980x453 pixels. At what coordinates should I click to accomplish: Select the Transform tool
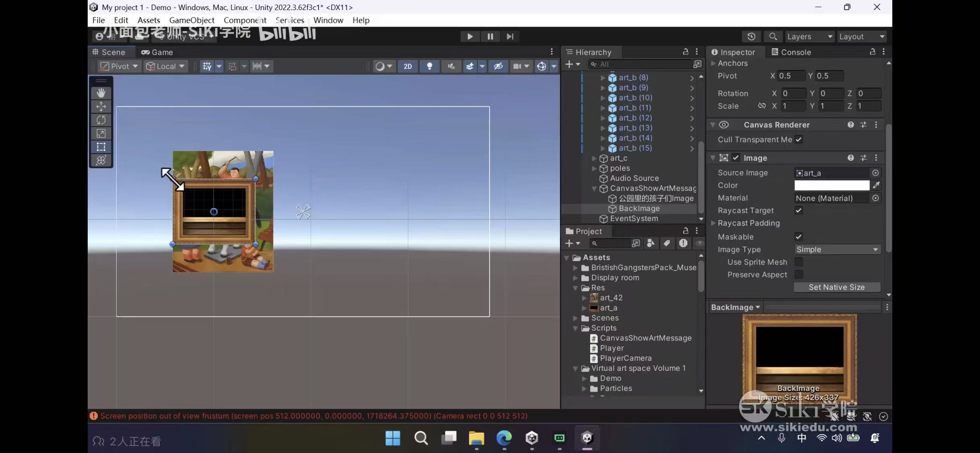(x=101, y=160)
